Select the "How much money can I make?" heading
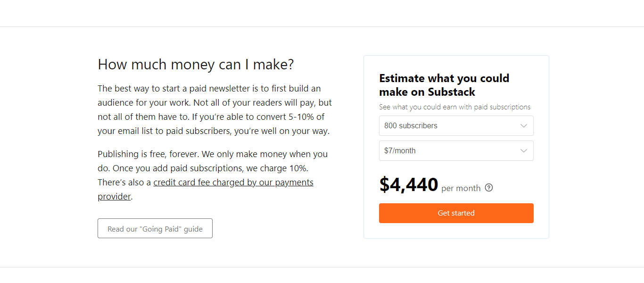 click(x=196, y=65)
